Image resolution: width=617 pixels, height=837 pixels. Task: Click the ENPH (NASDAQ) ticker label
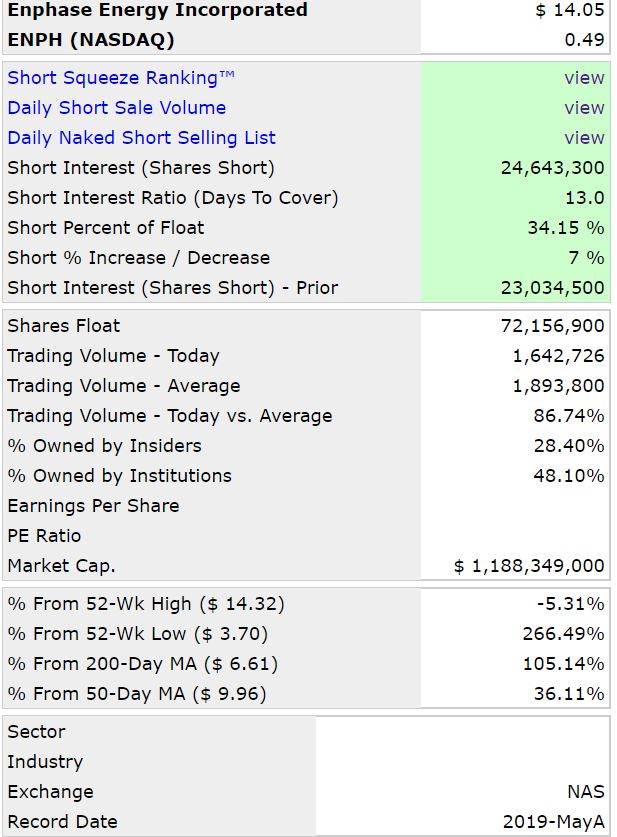90,40
